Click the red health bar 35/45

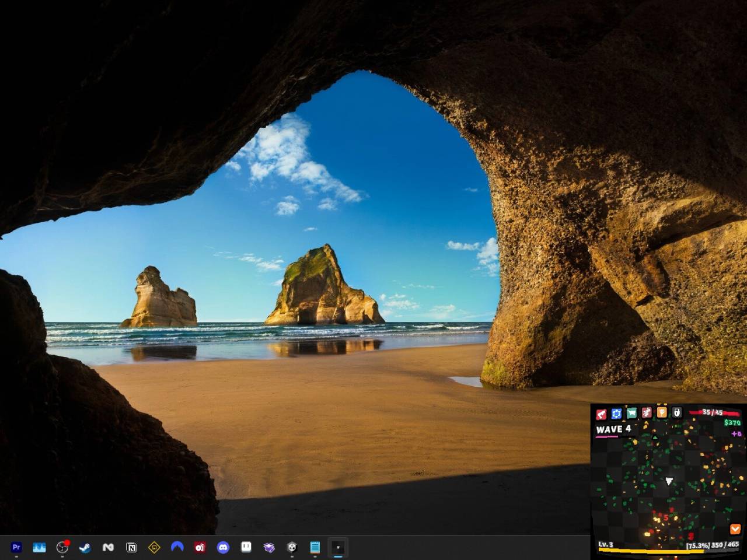tap(713, 412)
